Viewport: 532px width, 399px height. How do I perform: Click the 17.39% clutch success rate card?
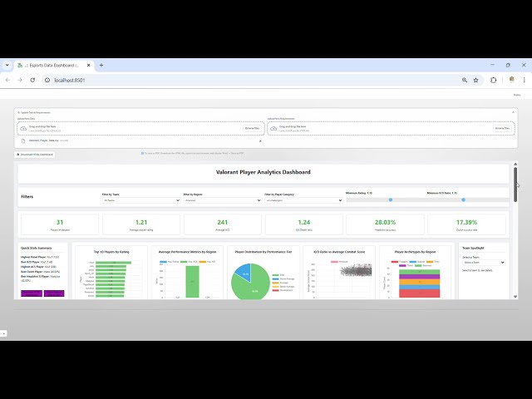pos(466,224)
